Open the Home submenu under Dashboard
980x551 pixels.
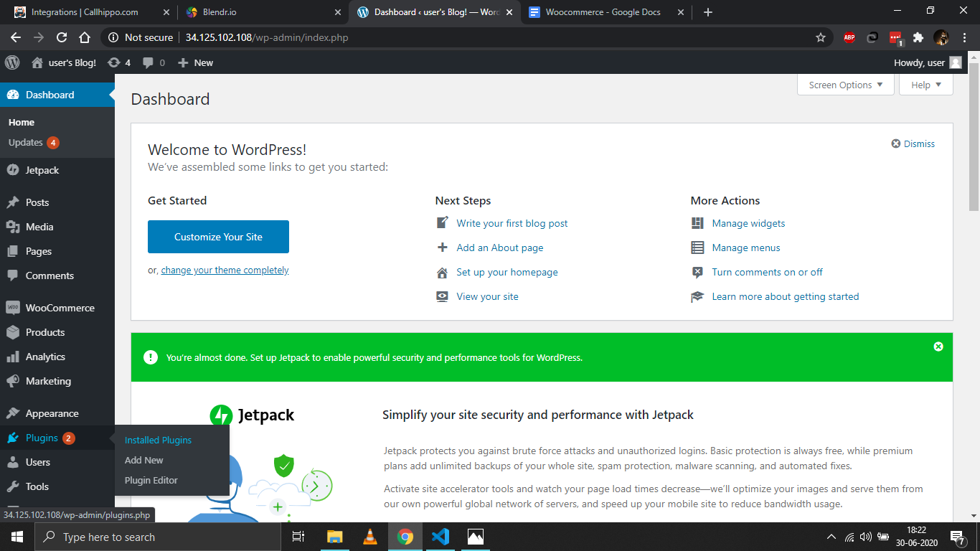tap(22, 122)
